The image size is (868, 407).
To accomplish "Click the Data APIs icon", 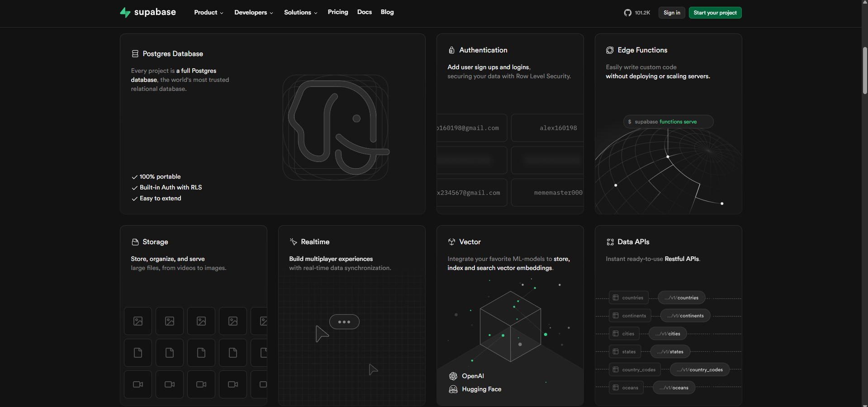I will (610, 242).
